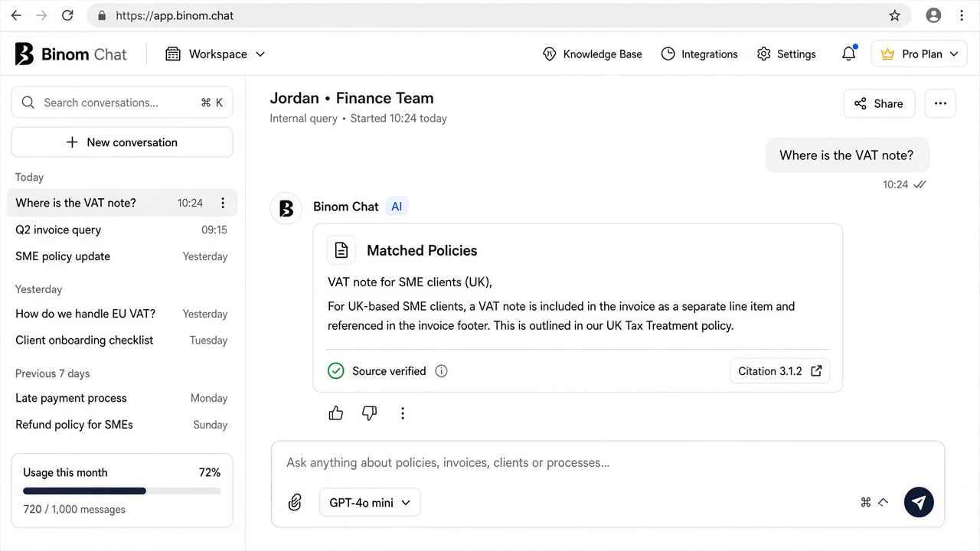
Task: Share this conversation
Action: pyautogui.click(x=879, y=103)
